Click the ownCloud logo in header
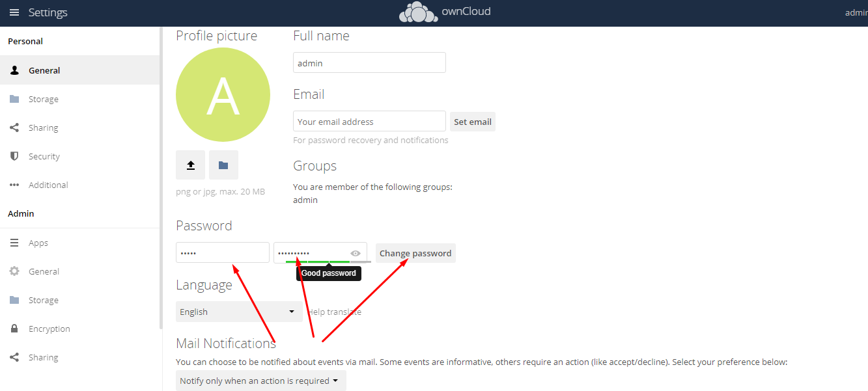 click(445, 12)
